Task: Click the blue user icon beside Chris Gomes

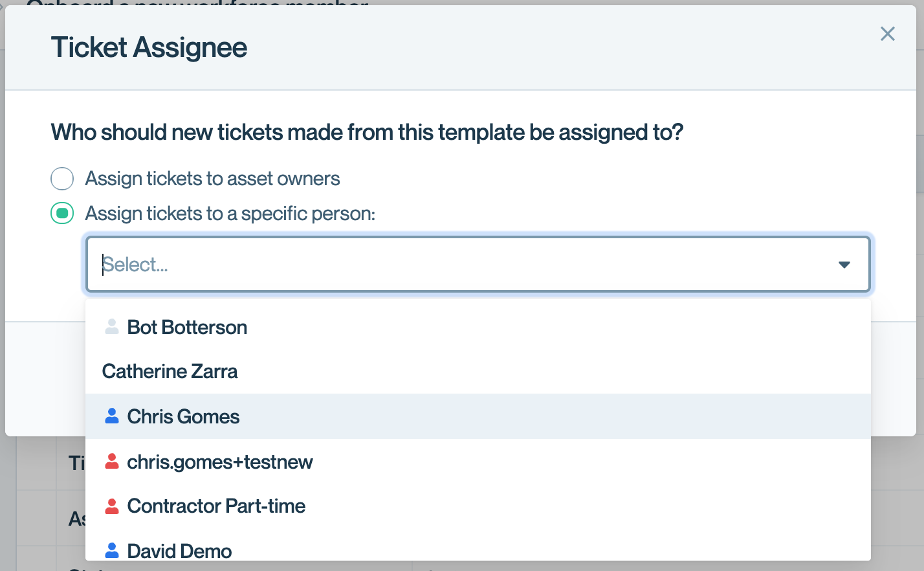Action: [x=112, y=416]
